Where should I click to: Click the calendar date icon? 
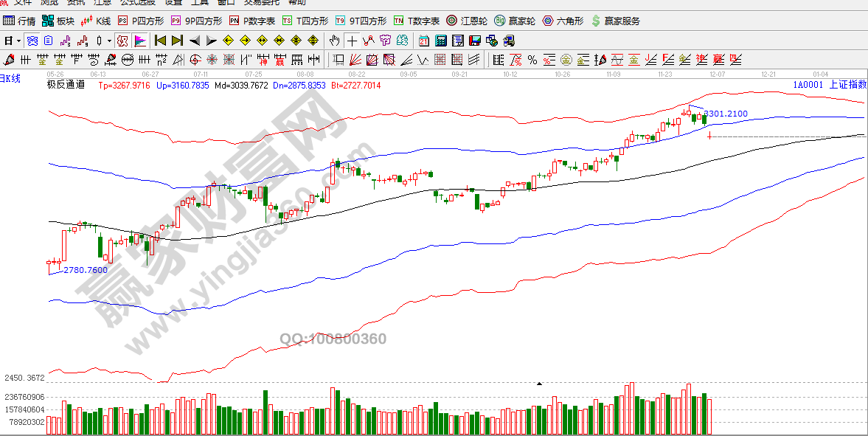[x=423, y=40]
